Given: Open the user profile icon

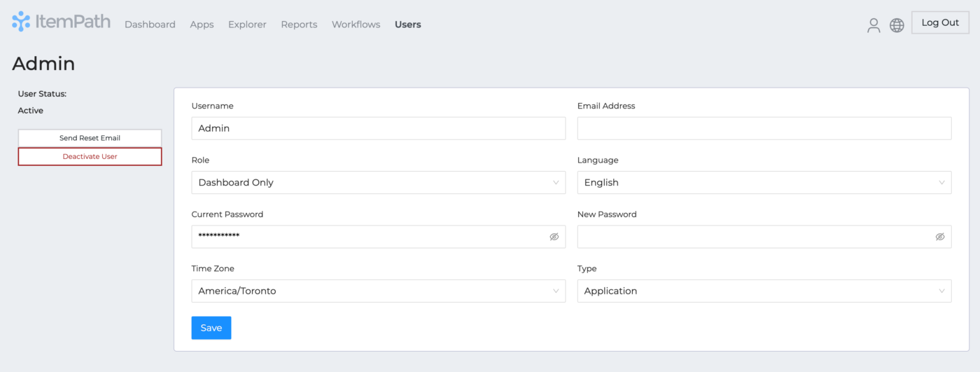Looking at the screenshot, I should (874, 25).
